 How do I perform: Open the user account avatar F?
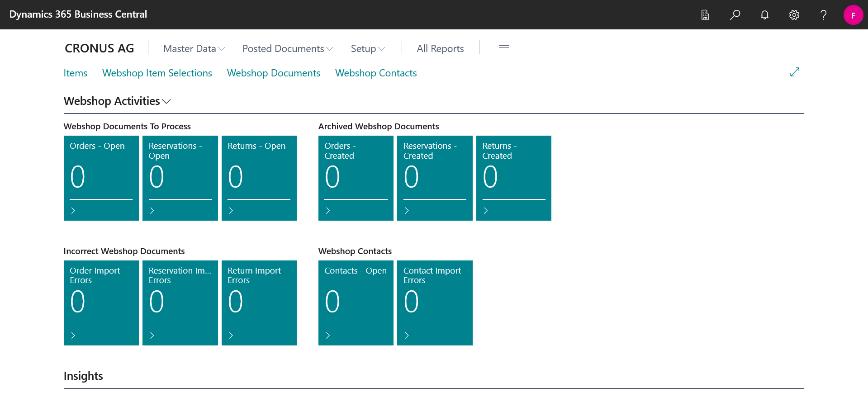[853, 15]
